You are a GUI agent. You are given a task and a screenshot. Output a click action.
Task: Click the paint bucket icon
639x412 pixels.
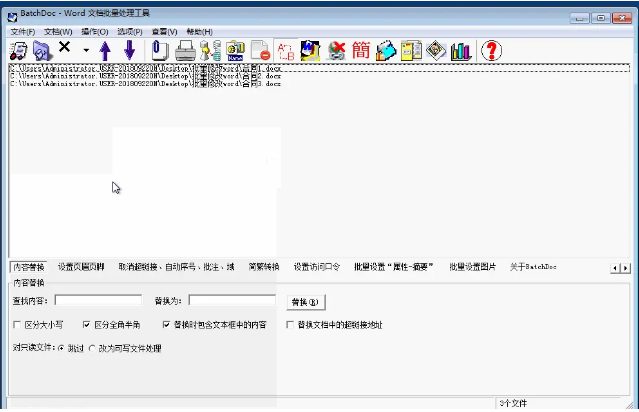(386, 51)
